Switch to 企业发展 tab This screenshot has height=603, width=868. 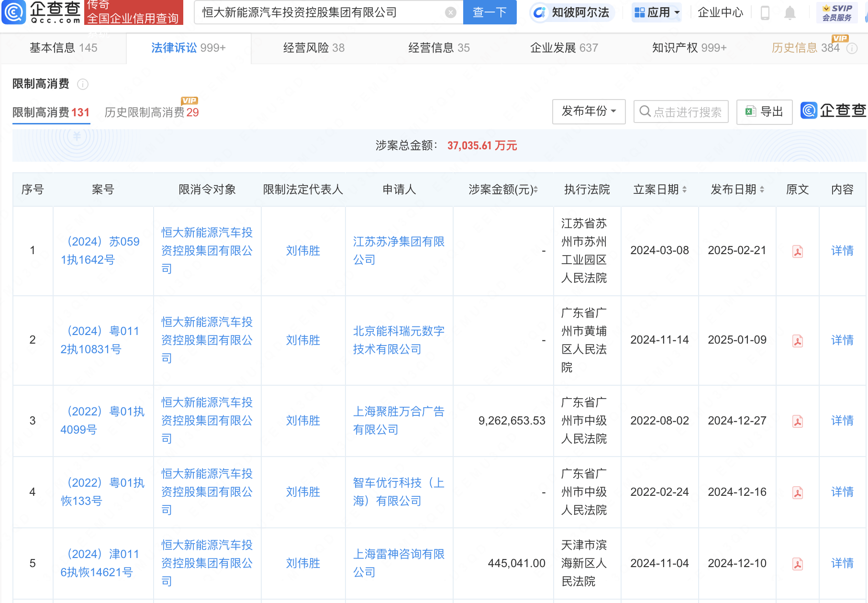(x=564, y=48)
